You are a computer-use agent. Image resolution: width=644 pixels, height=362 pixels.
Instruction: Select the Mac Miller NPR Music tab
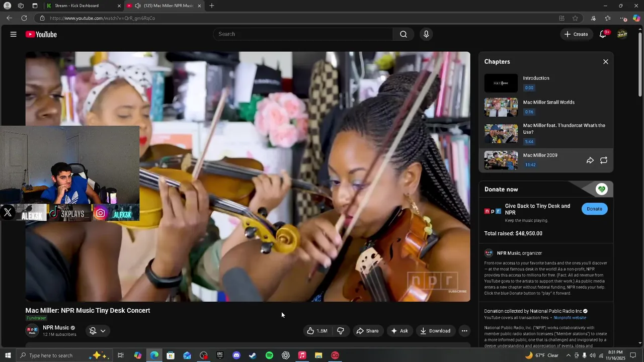[165, 6]
